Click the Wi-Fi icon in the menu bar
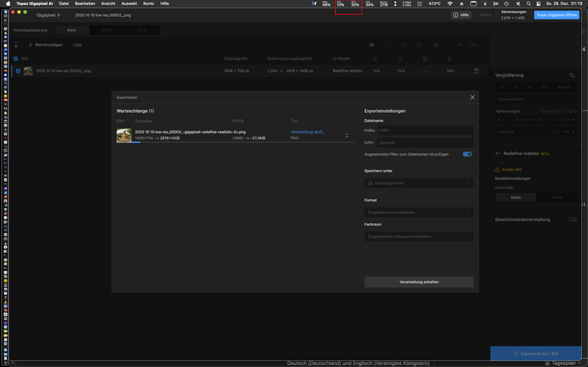Image resolution: width=588 pixels, height=367 pixels. coord(450,3)
